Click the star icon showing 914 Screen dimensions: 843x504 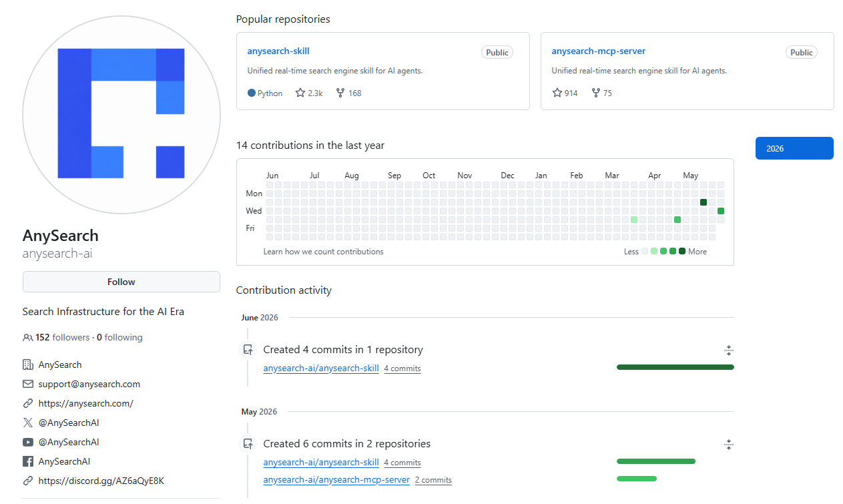point(557,93)
